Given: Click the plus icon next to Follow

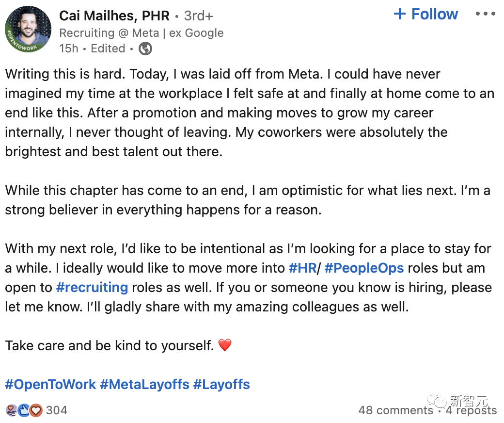Looking at the screenshot, I should (399, 14).
